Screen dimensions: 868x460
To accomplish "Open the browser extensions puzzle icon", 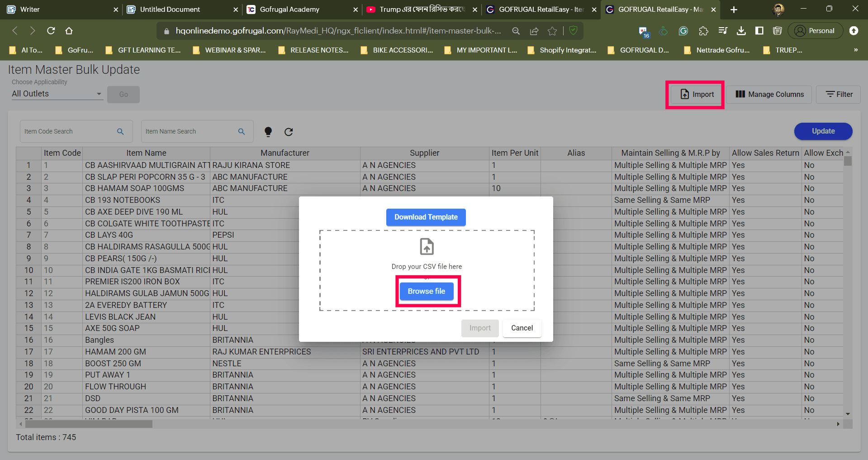I will pyautogui.click(x=703, y=31).
